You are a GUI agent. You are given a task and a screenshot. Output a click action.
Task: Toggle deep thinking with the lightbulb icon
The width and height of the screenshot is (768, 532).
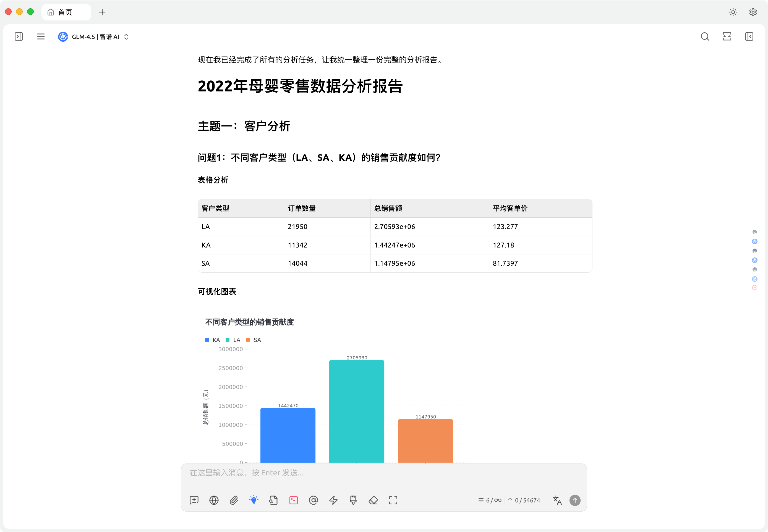[254, 500]
